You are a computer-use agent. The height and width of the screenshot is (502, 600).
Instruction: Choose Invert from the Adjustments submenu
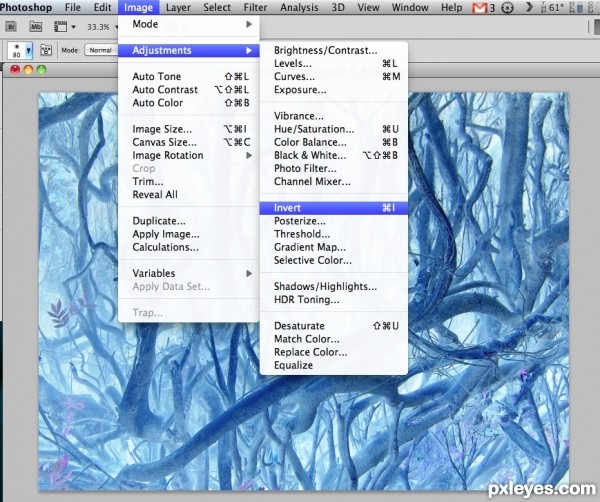[x=334, y=208]
